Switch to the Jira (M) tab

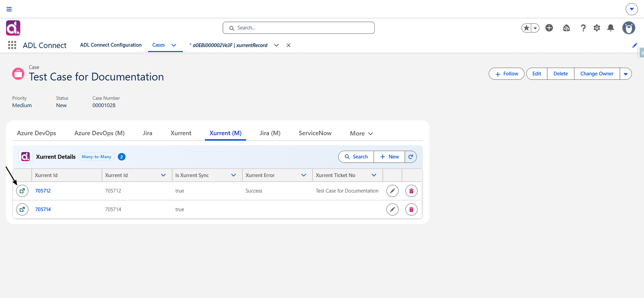tap(270, 133)
